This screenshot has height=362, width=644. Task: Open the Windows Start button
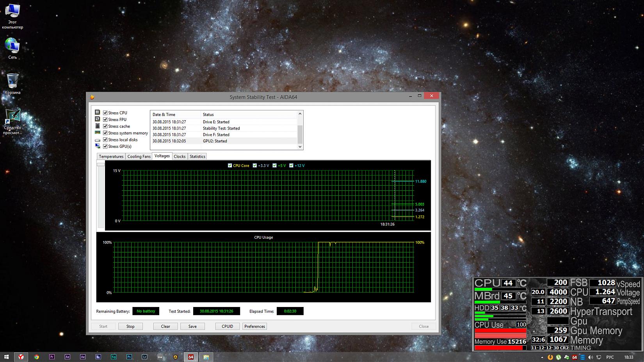tap(6, 357)
